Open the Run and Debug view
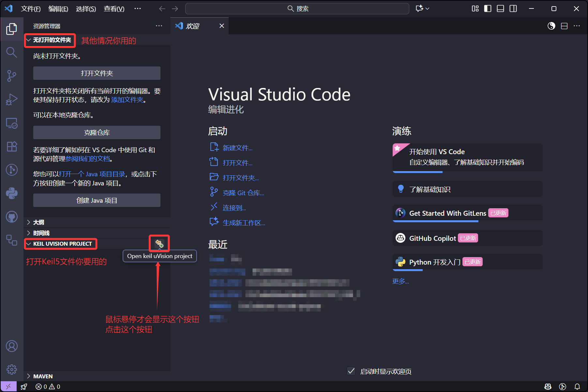The width and height of the screenshot is (588, 392). click(x=12, y=99)
